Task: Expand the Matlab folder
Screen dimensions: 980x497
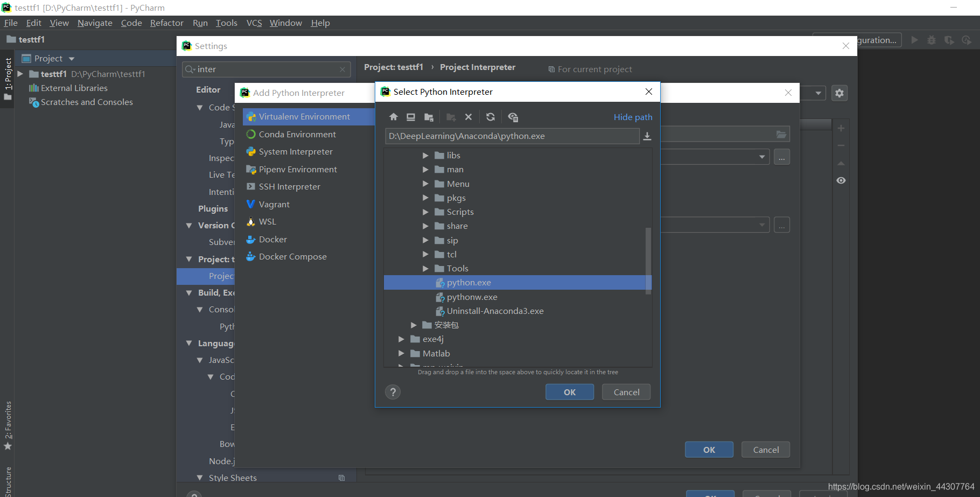Action: 401,353
